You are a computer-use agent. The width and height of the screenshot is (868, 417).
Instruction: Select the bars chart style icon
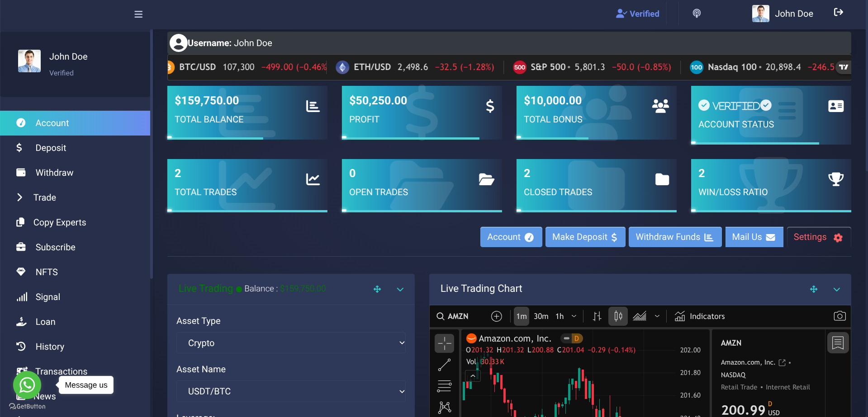click(x=597, y=316)
